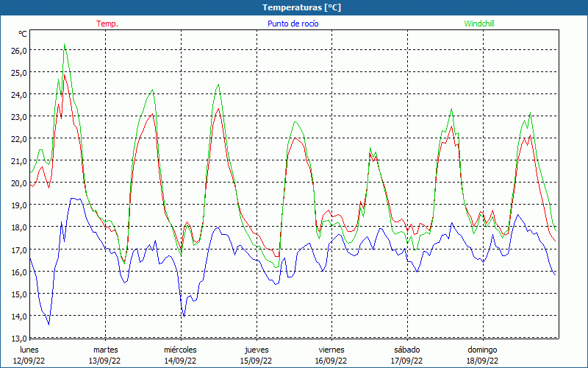
Task: Click the 23,0 y-axis value
Action: pos(18,117)
